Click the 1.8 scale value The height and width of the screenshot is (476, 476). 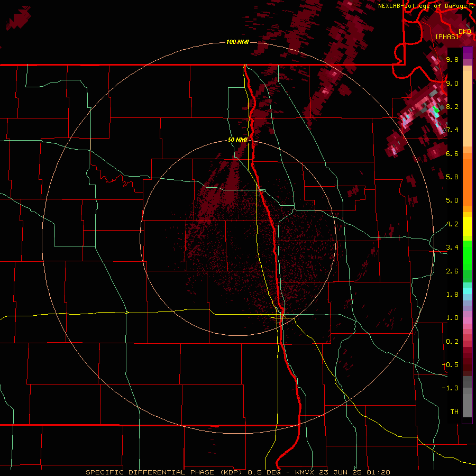click(452, 295)
